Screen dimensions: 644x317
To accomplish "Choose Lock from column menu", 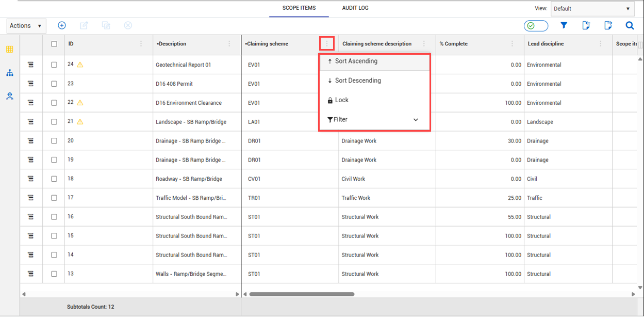I will pos(375,100).
